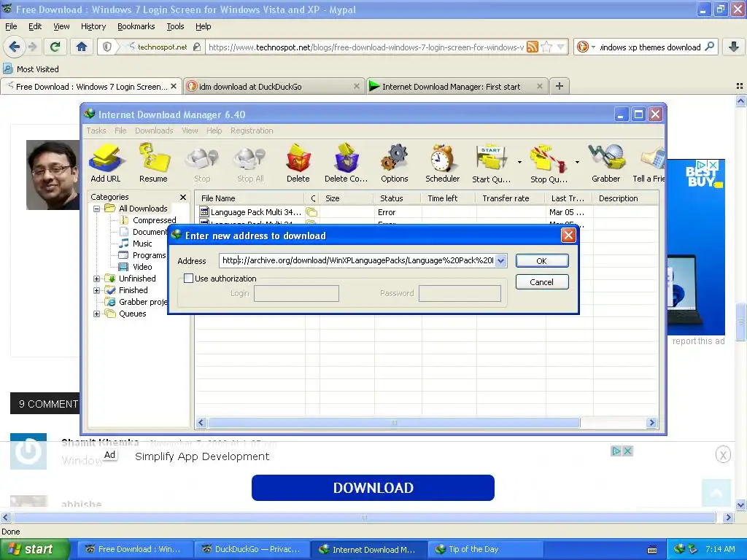Screen dimensions: 747x560
Task: Open the Scheduler clock icon
Action: [443, 163]
